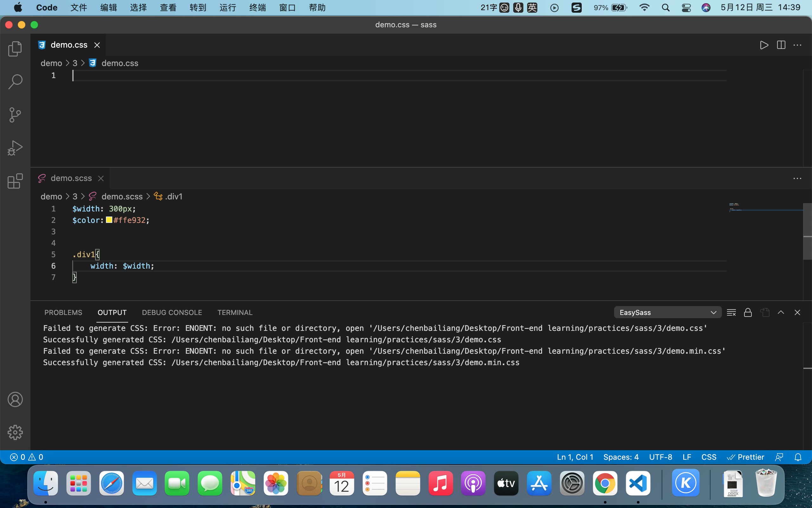
Task: Clear the output with the clear icon
Action: [731, 312]
